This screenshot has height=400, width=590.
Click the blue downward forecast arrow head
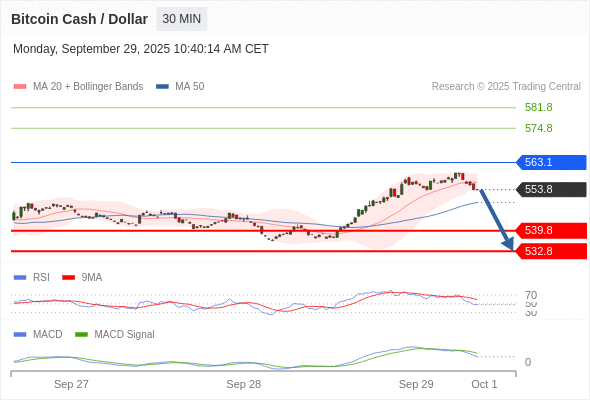tap(508, 244)
